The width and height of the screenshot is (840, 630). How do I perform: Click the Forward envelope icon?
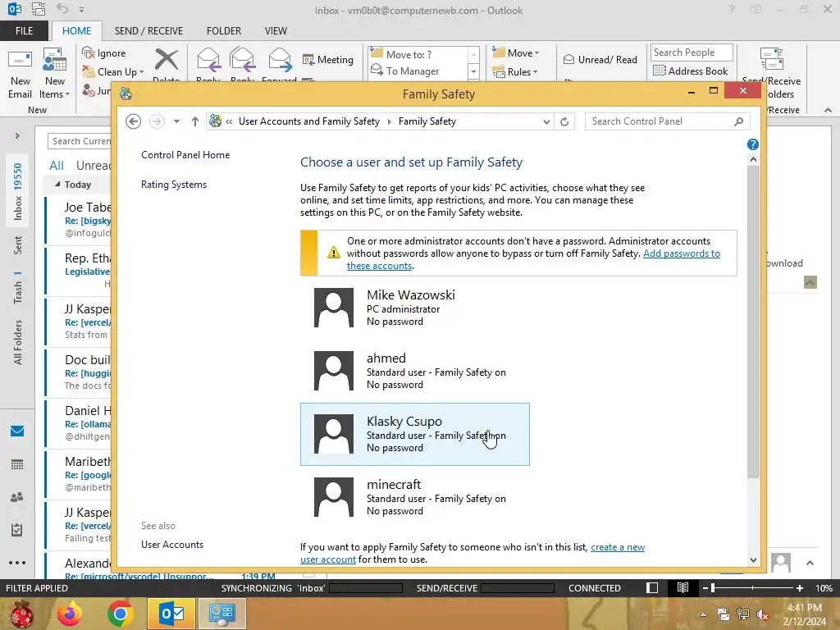point(280,60)
